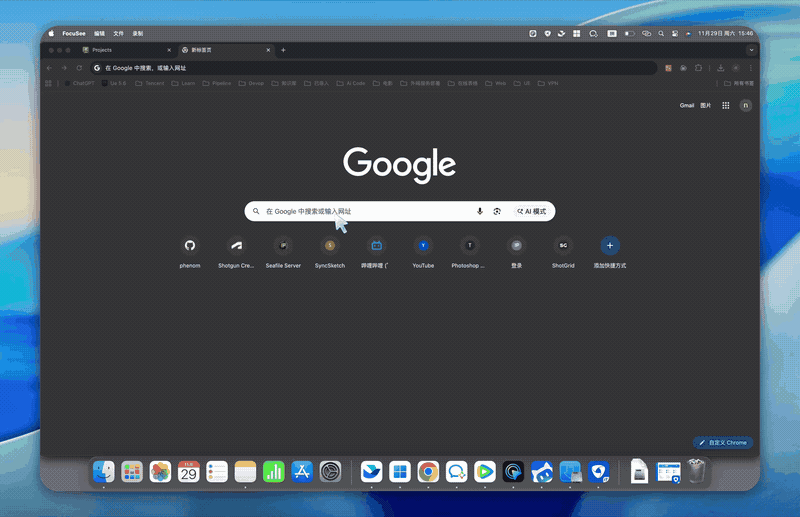Open the Photoshop shortcut tile

(470, 252)
